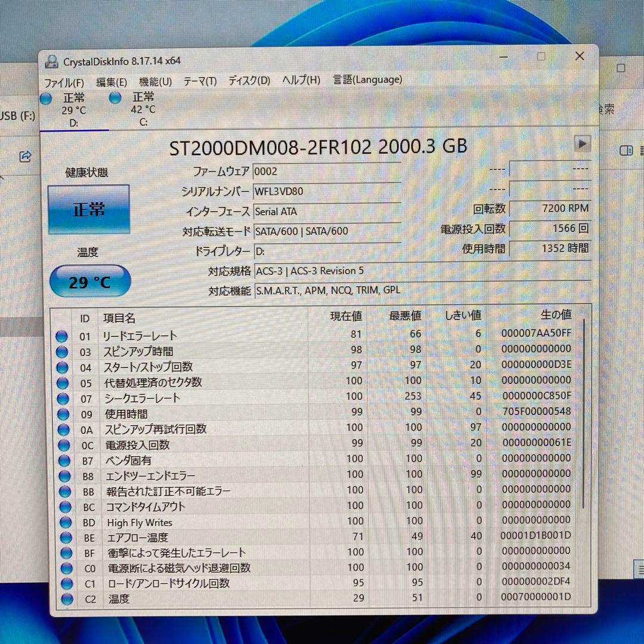Select the シリアルナンバー value WFL3VD80
The image size is (644, 644).
click(x=280, y=191)
